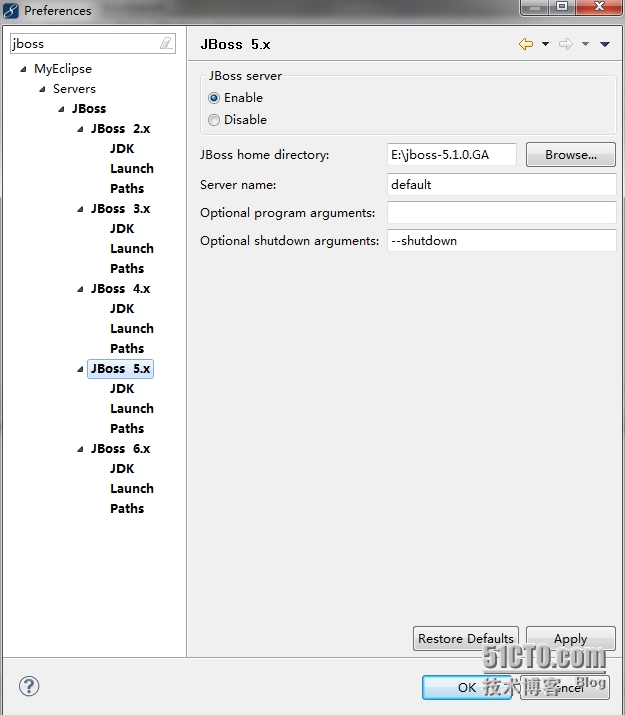Click the Server name field
625x715 pixels.
[x=501, y=185]
